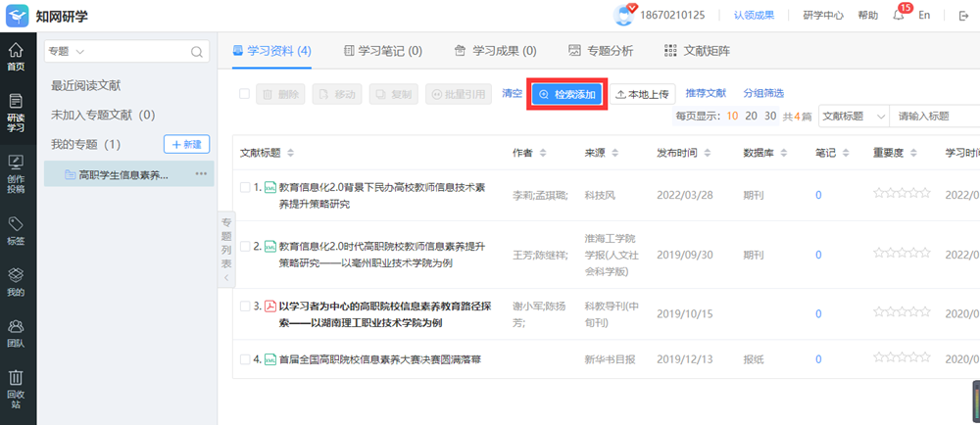
Task: Open the 首页 home sidebar icon
Action: 17,56
